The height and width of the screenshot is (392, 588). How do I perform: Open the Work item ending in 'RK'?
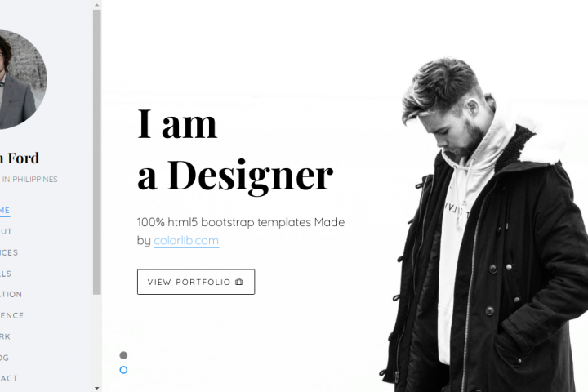coord(5,336)
